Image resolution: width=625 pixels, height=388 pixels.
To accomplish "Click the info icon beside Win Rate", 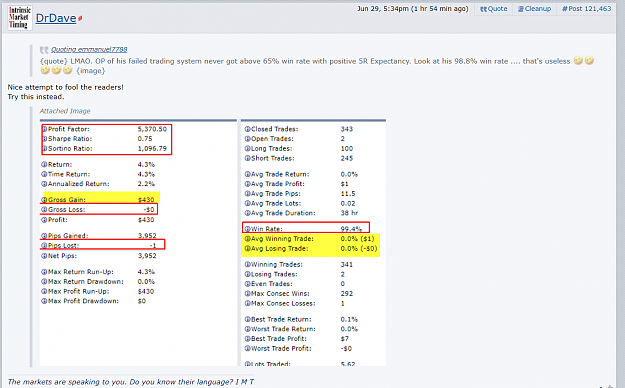I will (248, 229).
